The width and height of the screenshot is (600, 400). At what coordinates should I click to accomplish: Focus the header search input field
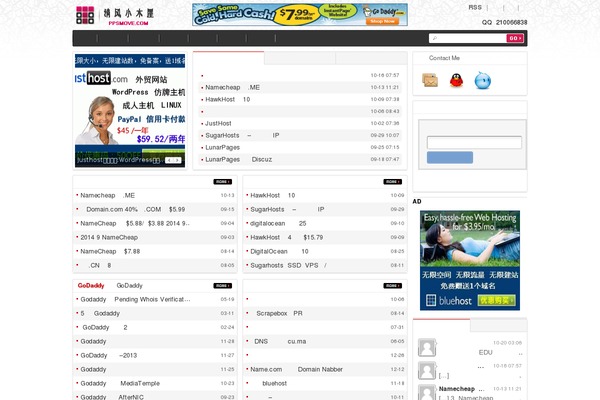pyautogui.click(x=468, y=38)
